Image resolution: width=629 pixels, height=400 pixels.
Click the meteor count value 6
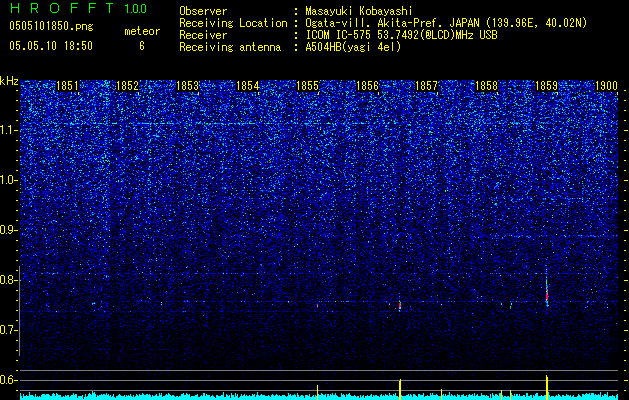click(x=142, y=46)
